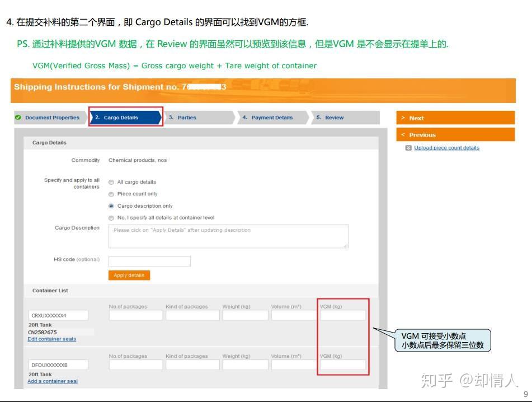This screenshot has width=532, height=402.
Task: Select the Piece count only option
Action: [x=111, y=194]
